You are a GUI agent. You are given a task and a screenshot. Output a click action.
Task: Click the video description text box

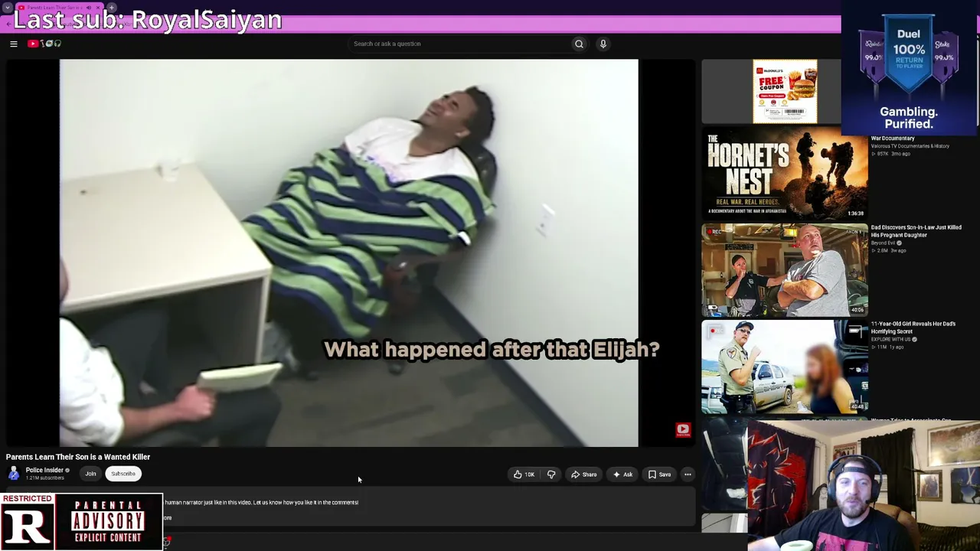pyautogui.click(x=351, y=506)
